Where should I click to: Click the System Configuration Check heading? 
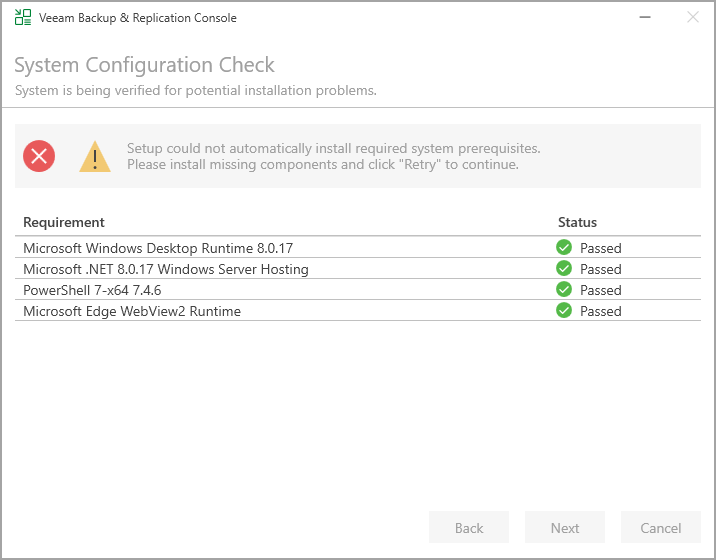click(144, 65)
